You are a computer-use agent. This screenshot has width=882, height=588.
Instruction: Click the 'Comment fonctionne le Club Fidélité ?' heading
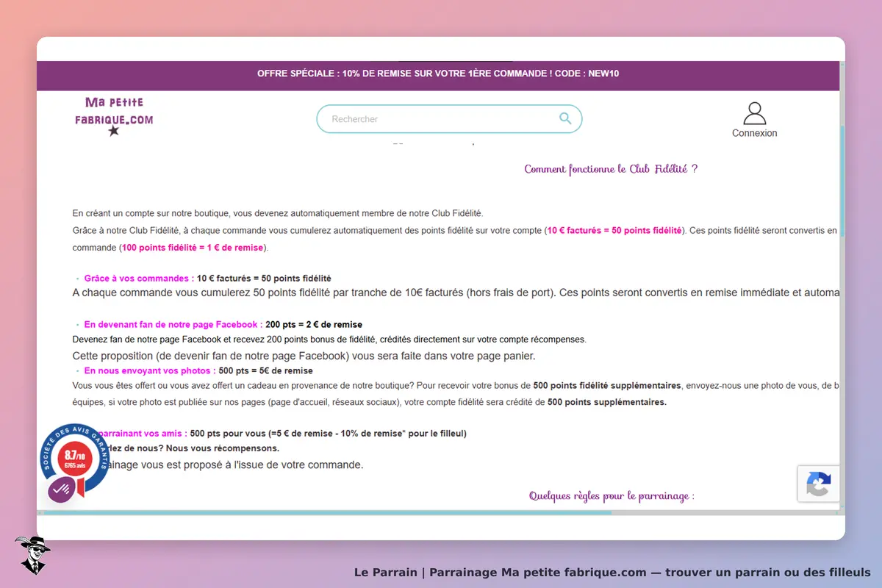611,169
